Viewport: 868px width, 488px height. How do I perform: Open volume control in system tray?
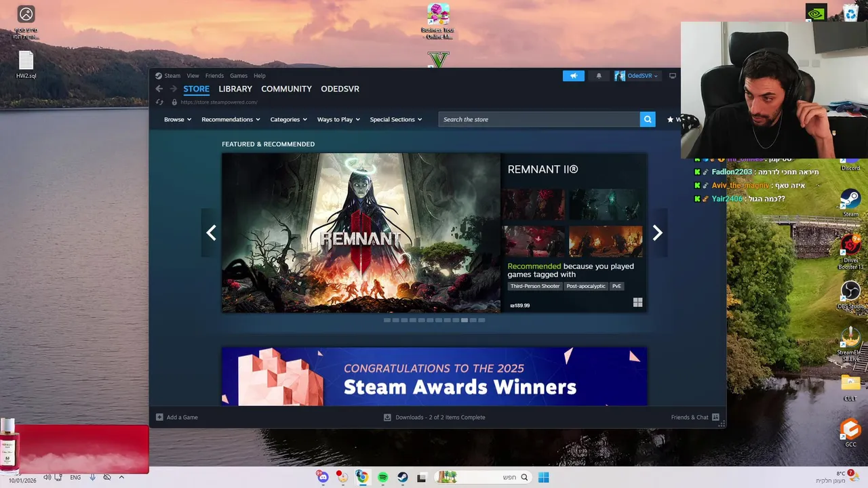[x=47, y=477]
